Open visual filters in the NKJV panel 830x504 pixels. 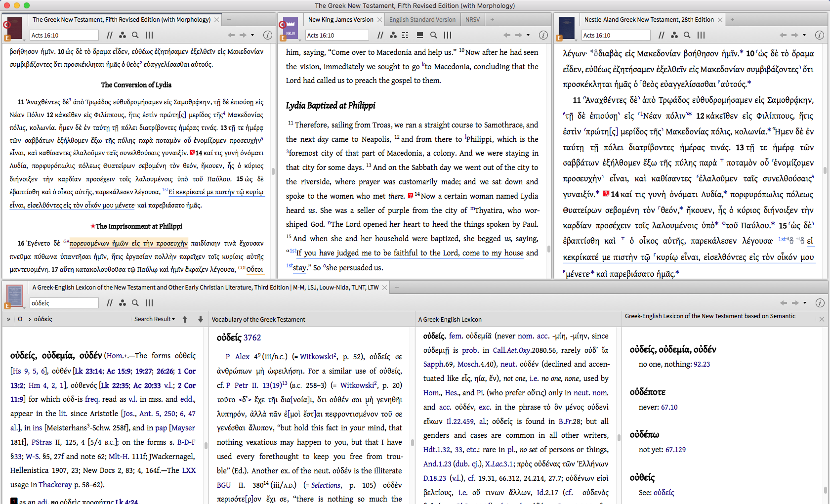393,35
